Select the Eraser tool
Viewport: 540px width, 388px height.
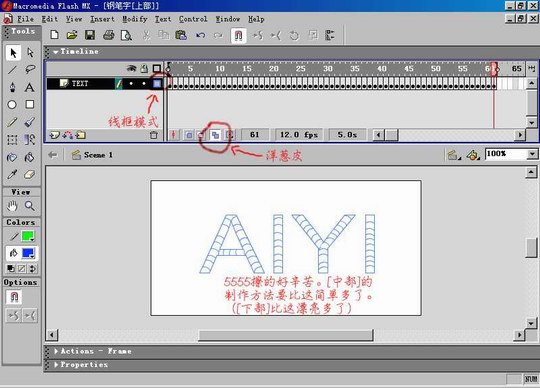coord(30,175)
